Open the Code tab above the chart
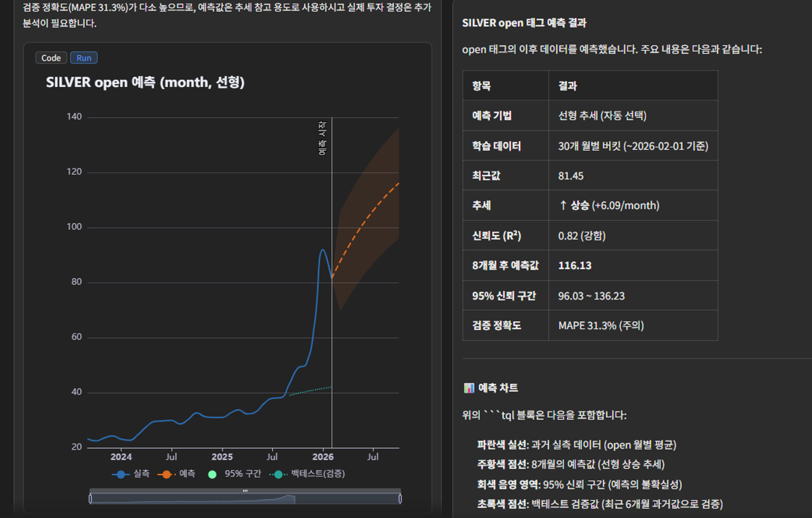812x518 pixels. (x=51, y=58)
